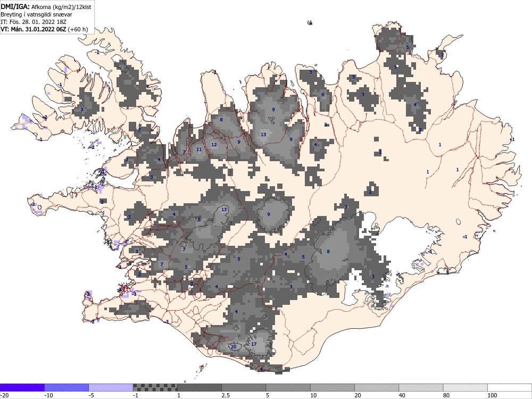Click the "40" legend scale label
Screen dimensions: 532x399
[402, 395]
